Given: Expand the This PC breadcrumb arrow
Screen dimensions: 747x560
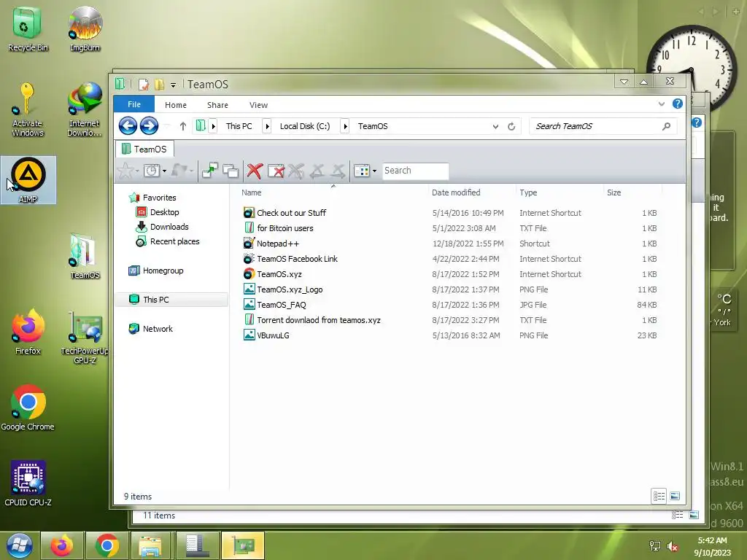Looking at the screenshot, I should (267, 126).
